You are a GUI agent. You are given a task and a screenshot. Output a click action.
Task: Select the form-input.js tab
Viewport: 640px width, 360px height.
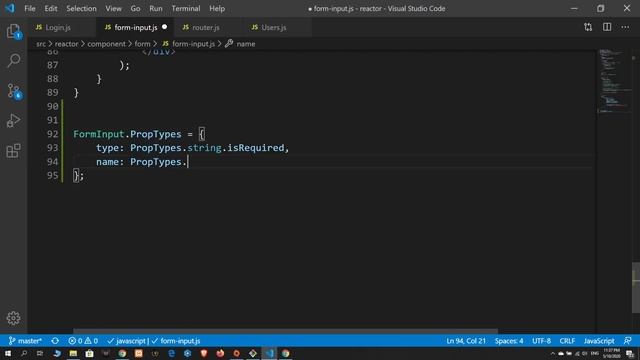136,27
